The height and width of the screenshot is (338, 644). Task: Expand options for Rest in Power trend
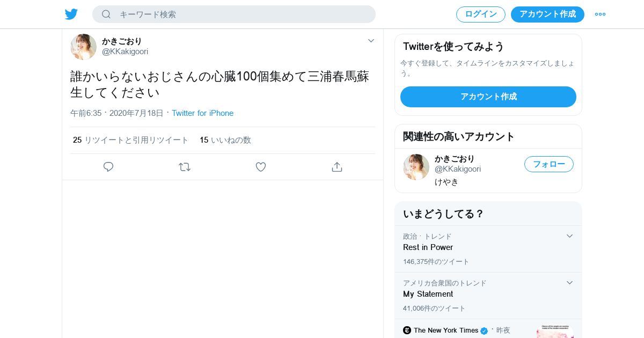569,236
